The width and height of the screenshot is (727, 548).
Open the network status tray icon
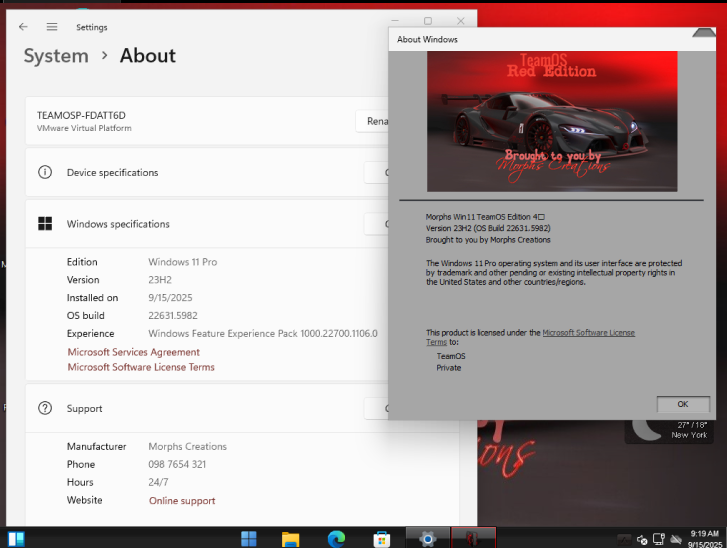pyautogui.click(x=659, y=539)
